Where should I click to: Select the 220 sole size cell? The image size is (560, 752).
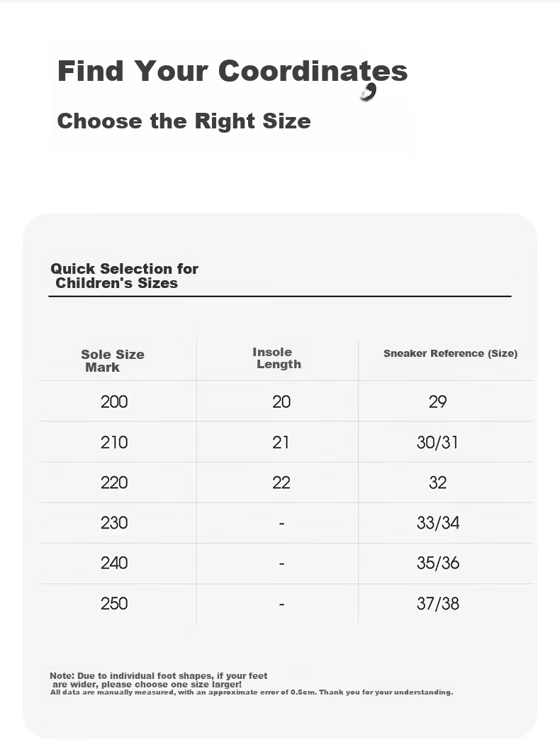pyautogui.click(x=114, y=482)
